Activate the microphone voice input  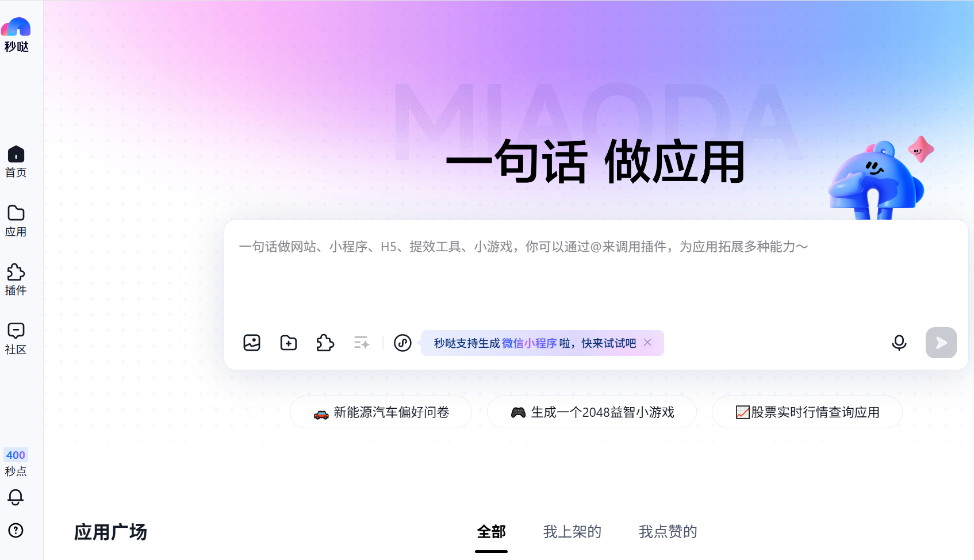pyautogui.click(x=899, y=343)
